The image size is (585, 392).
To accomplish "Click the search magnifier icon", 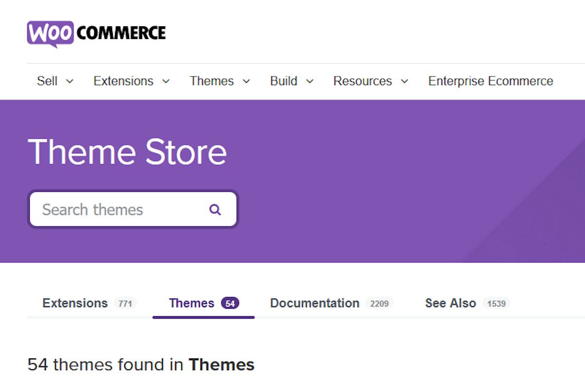I will (x=215, y=210).
